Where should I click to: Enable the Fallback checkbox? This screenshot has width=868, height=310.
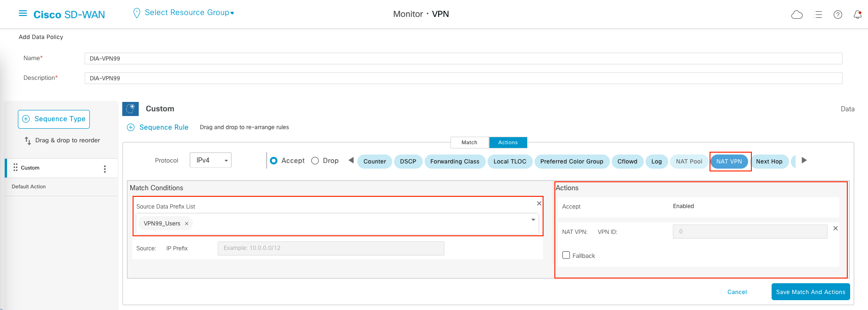[566, 255]
